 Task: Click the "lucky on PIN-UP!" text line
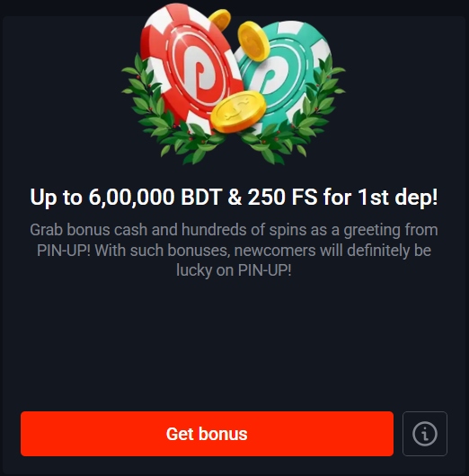tap(234, 269)
